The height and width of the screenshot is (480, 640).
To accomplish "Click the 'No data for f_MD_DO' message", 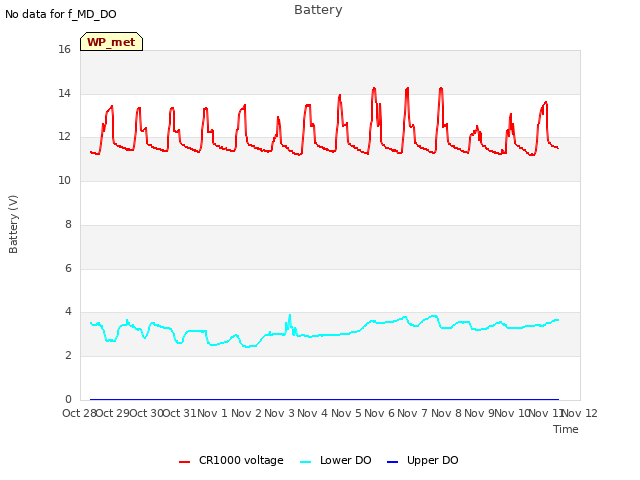I will click(x=61, y=14).
